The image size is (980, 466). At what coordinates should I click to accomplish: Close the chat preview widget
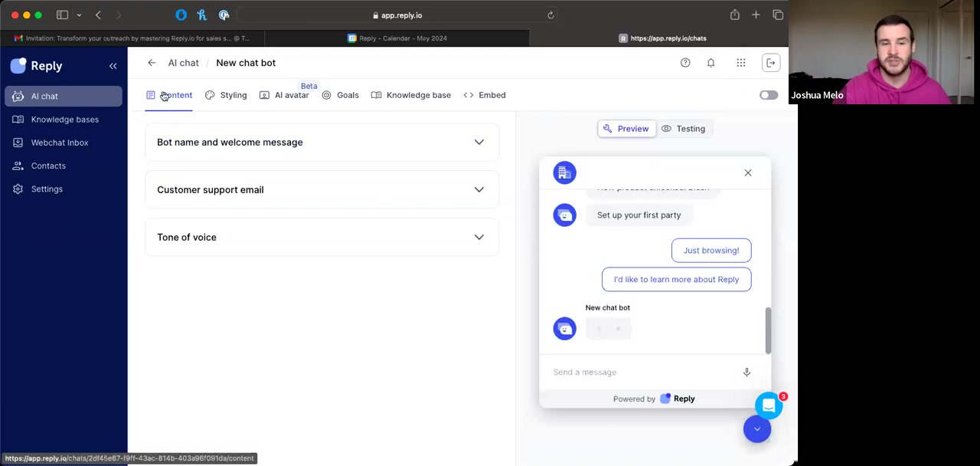pos(748,172)
